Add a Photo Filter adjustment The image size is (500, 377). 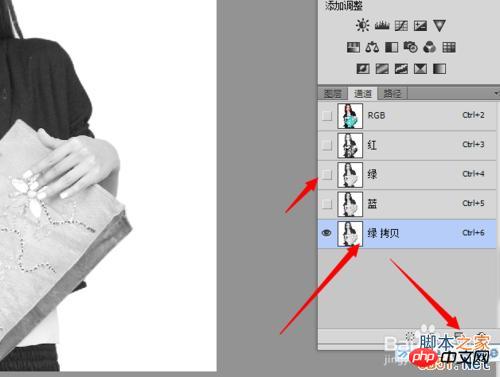(411, 47)
